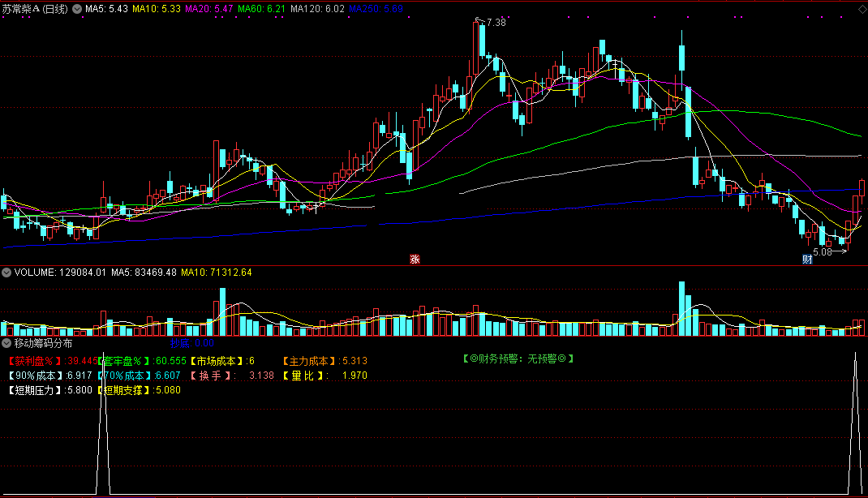Click the red 涨 marker below candlesticks
868x498 pixels.
pos(415,259)
